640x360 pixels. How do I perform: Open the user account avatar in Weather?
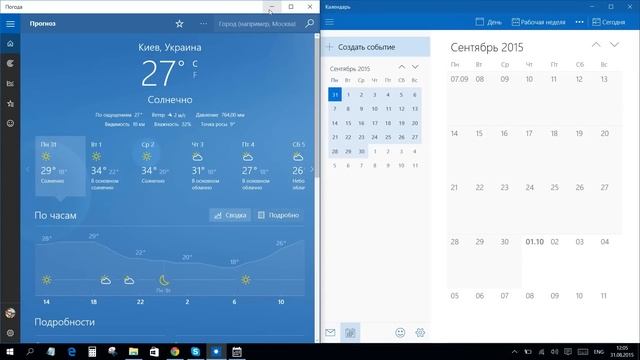[10, 313]
